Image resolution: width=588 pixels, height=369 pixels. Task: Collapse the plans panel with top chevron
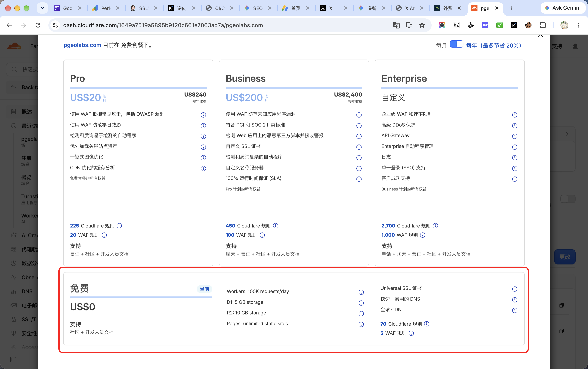[x=540, y=36]
